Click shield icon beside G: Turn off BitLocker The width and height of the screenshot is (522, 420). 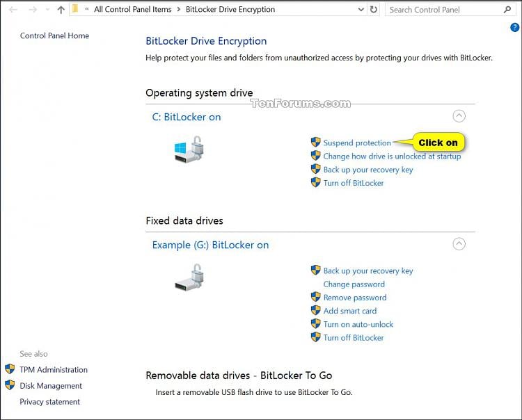click(x=315, y=337)
